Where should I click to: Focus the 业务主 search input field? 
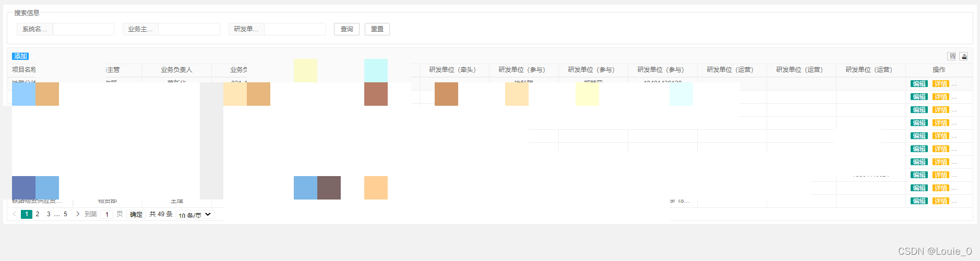coord(189,29)
